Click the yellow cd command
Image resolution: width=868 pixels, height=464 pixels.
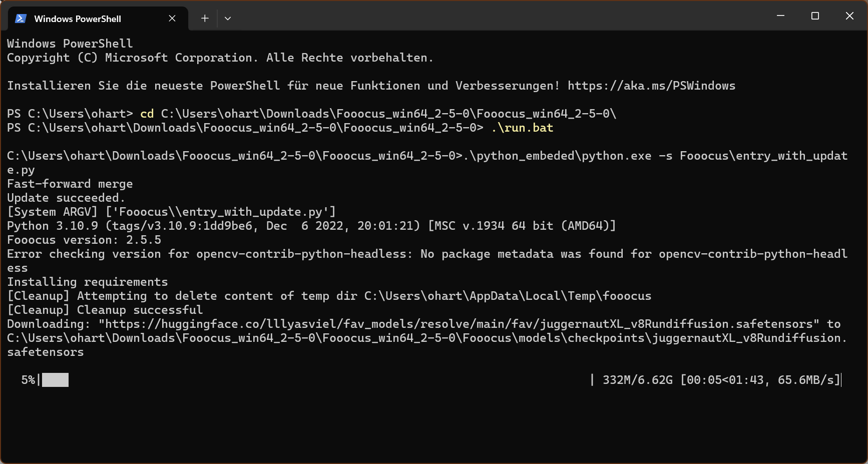tap(147, 114)
